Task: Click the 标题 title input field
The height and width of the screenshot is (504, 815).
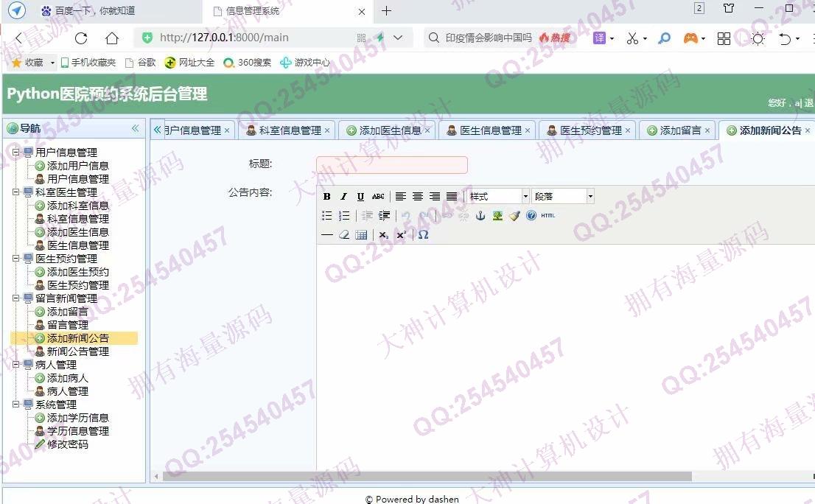Action: click(x=392, y=165)
